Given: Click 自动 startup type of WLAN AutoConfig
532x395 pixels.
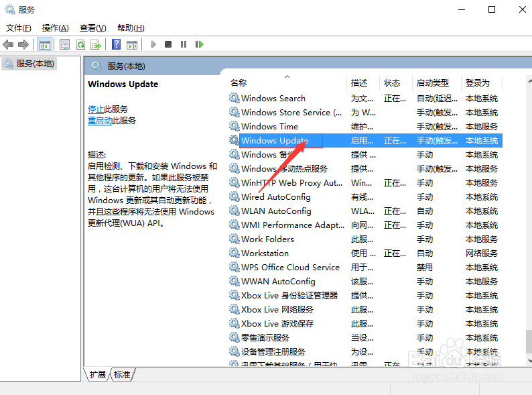Looking at the screenshot, I should [425, 211].
